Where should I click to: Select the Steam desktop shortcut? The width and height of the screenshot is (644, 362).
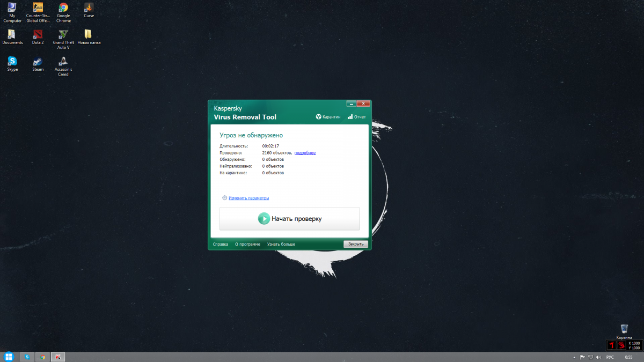point(38,64)
